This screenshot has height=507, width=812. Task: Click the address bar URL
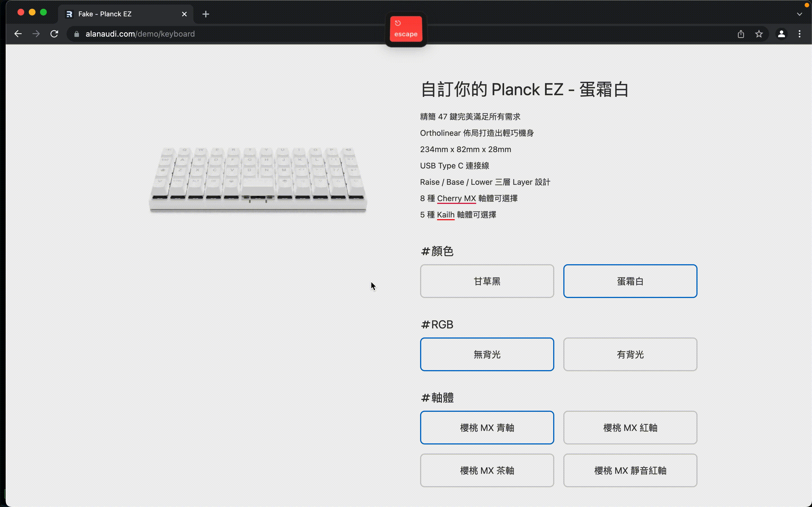pos(140,34)
